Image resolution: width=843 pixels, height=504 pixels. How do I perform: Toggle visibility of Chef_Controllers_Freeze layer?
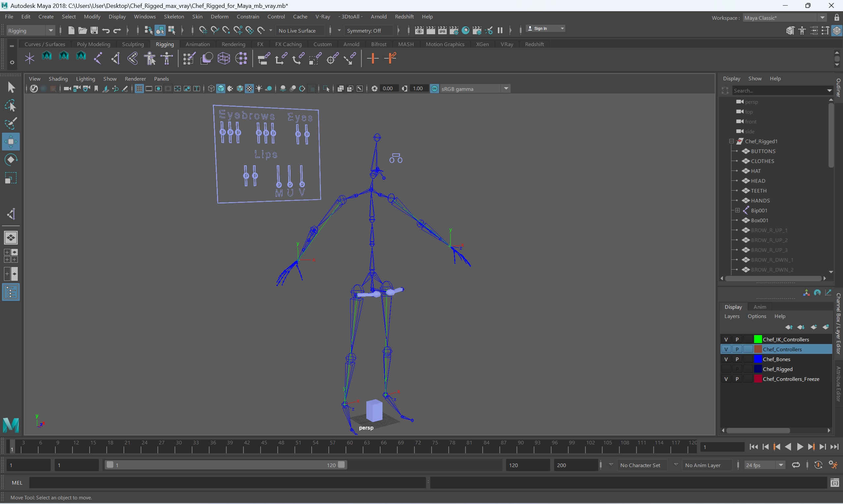[x=726, y=379]
